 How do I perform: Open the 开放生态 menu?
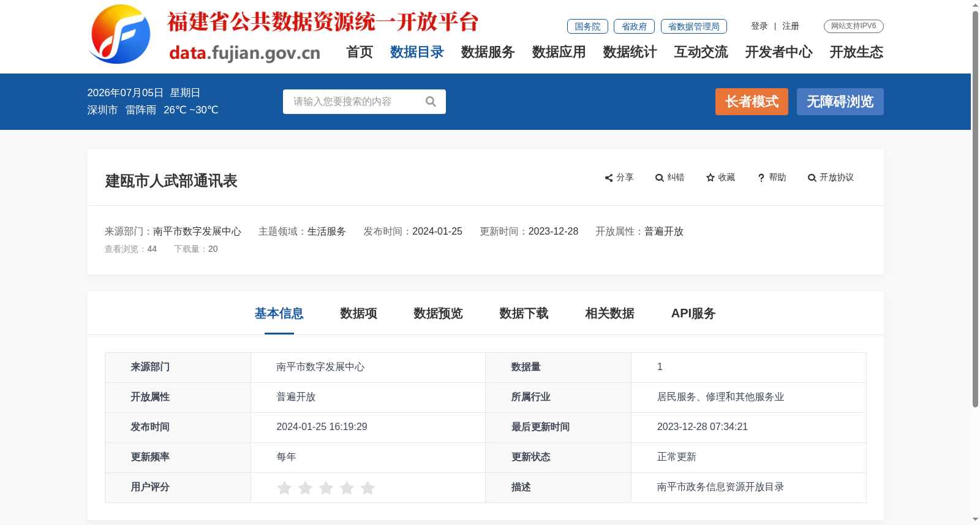tap(857, 52)
